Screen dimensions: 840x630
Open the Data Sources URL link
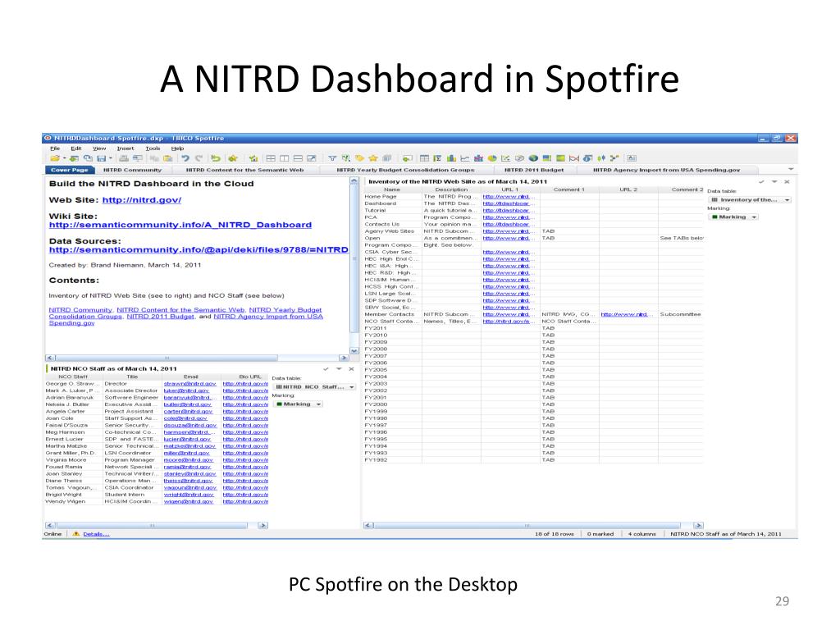coord(199,249)
